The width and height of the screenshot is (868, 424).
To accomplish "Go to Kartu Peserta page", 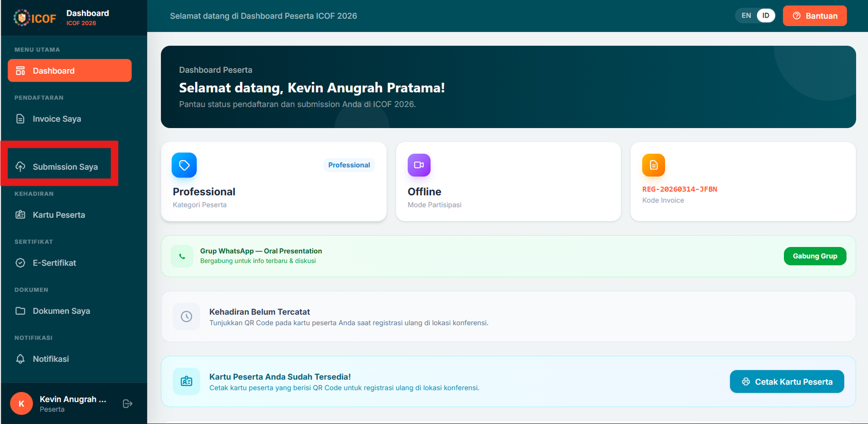I will tap(59, 215).
